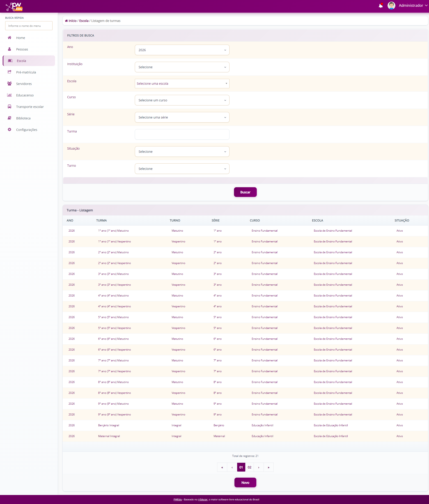The height and width of the screenshot is (504, 429).
Task: Open the Situação filter dropdown
Action: [x=182, y=152]
